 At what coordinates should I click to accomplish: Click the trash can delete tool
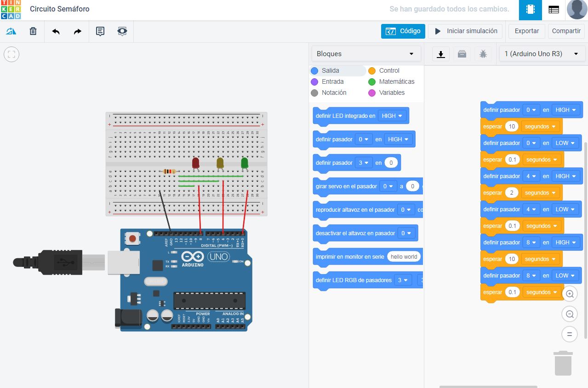coord(32,31)
